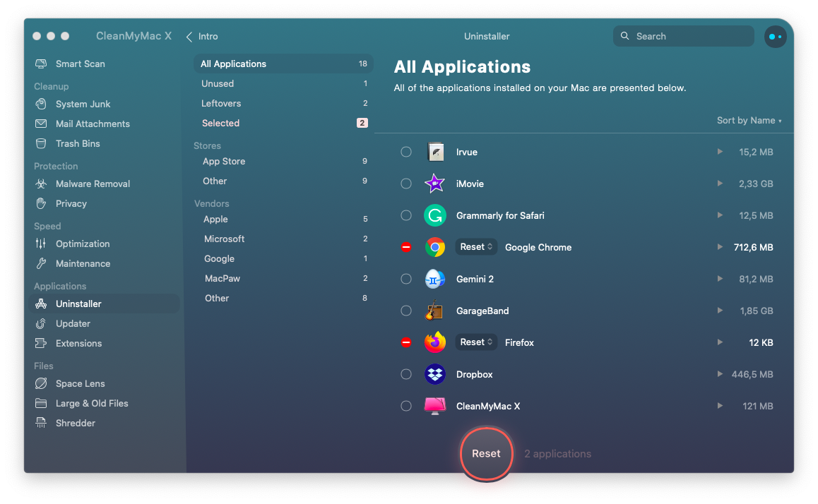818x504 pixels.
Task: Open the Smart Scan icon in sidebar
Action: pyautogui.click(x=41, y=64)
